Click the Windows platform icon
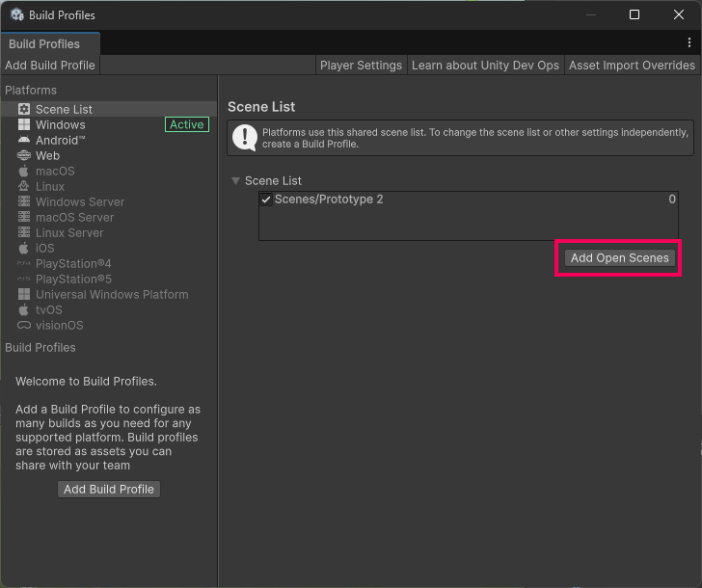The image size is (702, 588). (24, 125)
